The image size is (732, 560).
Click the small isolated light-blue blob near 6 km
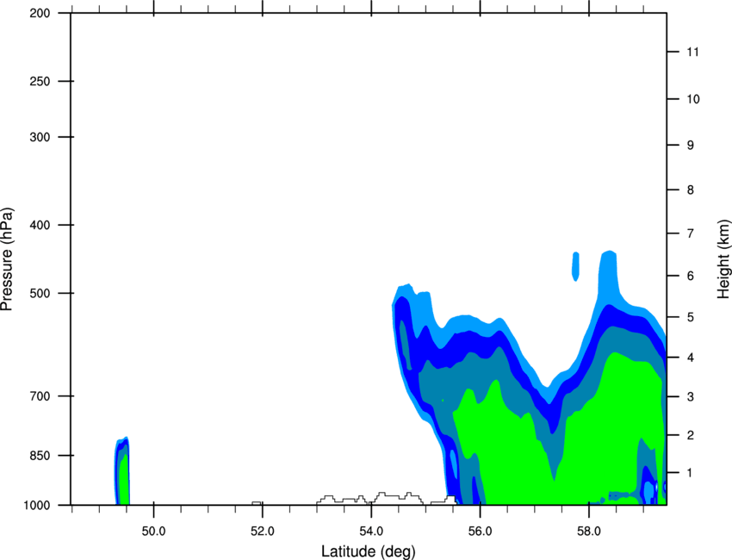tap(576, 266)
